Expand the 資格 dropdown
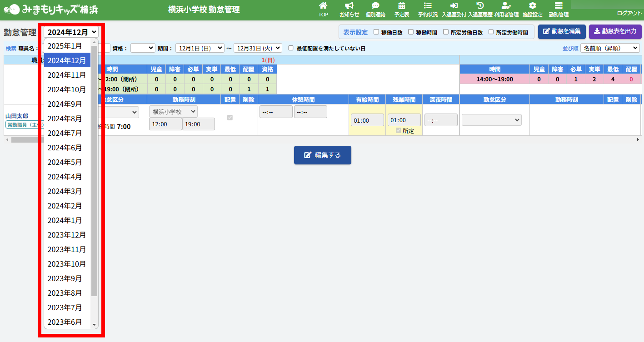 point(143,48)
